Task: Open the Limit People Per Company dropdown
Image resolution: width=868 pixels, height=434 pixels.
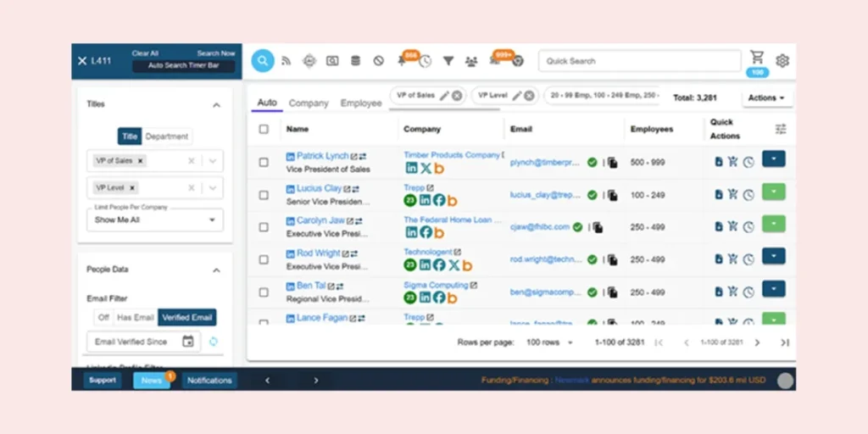Action: click(x=155, y=220)
